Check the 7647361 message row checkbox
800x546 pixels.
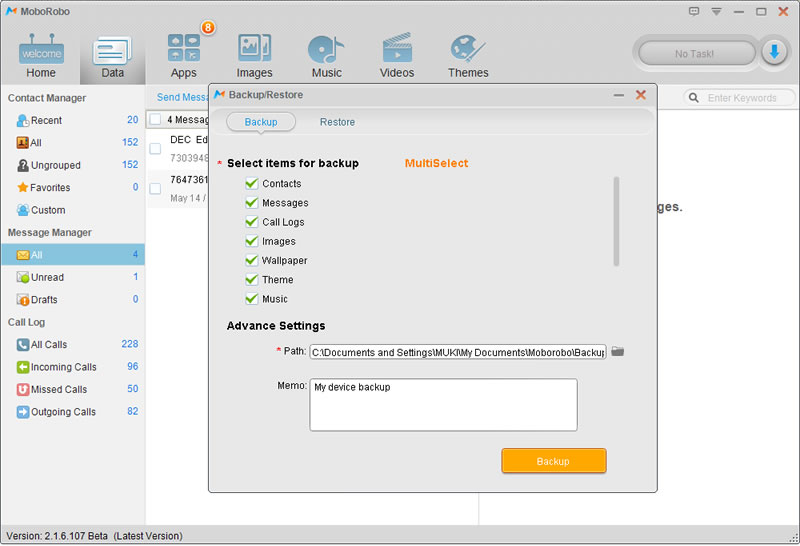(156, 189)
